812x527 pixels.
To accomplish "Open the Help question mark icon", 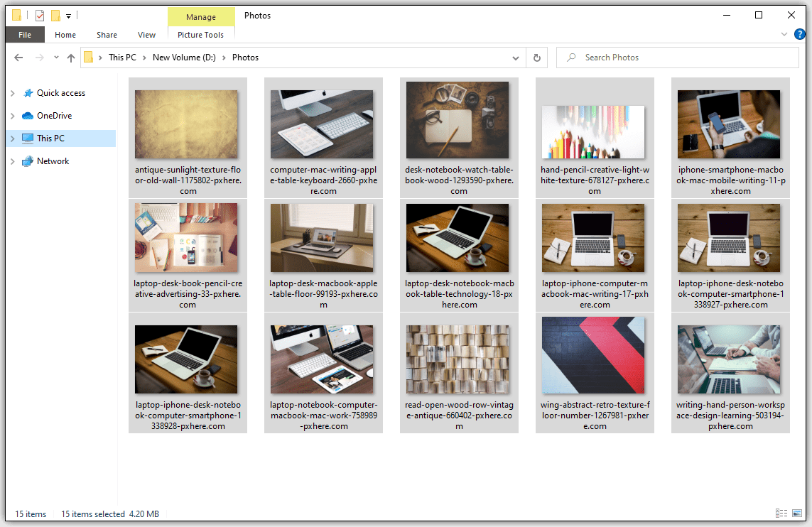I will pyautogui.click(x=799, y=34).
